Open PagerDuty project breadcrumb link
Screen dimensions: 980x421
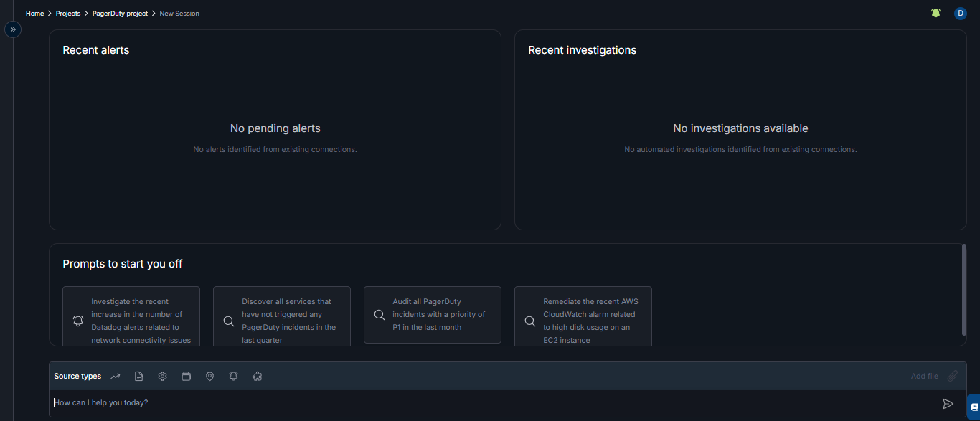pos(120,14)
